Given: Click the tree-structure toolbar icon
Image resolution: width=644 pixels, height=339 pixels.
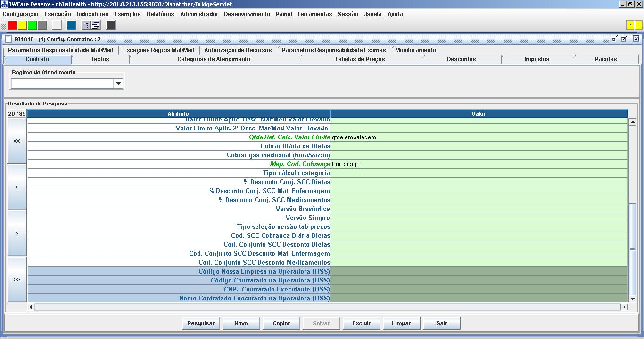Looking at the screenshot, I should [86, 25].
